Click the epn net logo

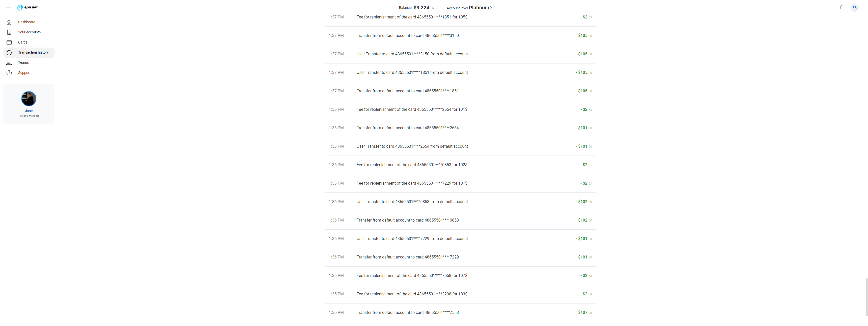pyautogui.click(x=27, y=7)
